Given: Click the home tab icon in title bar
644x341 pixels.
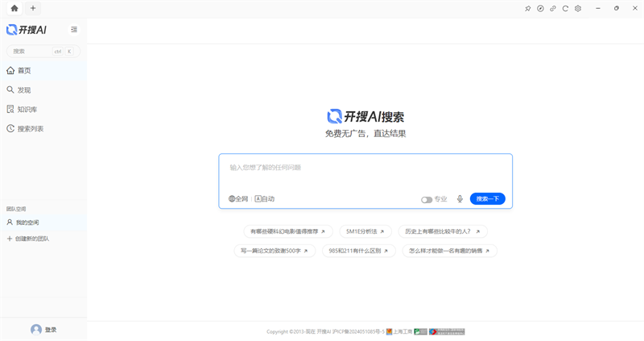Looking at the screenshot, I should pos(14,8).
